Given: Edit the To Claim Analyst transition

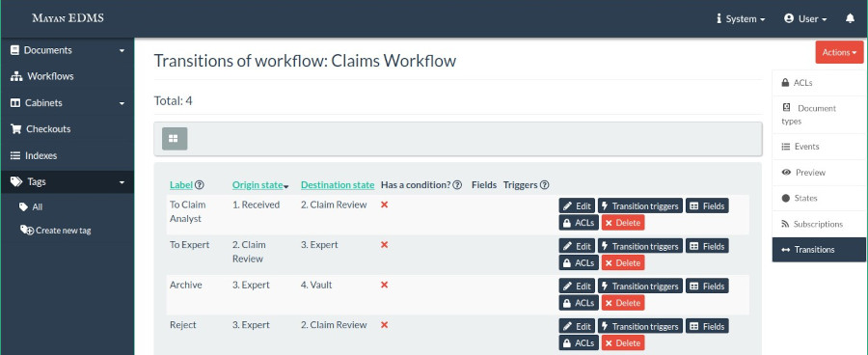Looking at the screenshot, I should [577, 206].
